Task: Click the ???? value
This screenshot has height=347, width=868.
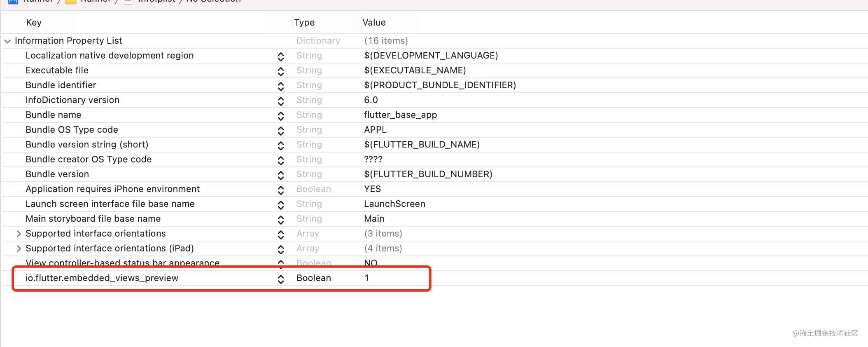Action: 373,159
